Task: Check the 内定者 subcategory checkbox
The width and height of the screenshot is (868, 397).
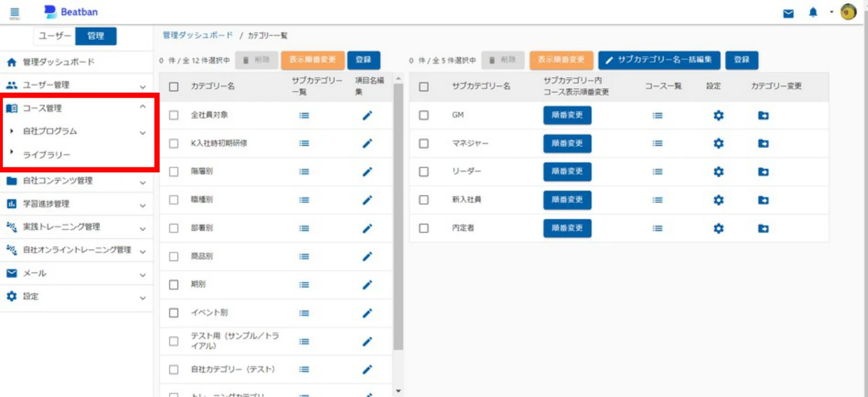Action: tap(423, 228)
